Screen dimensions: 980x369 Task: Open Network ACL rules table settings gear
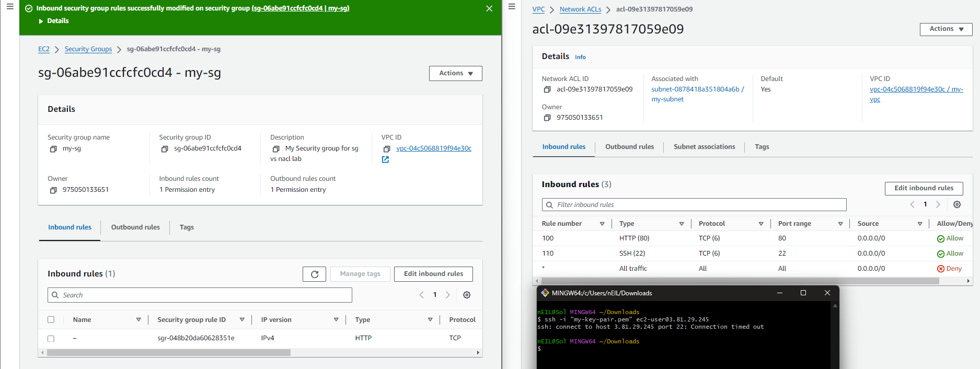tap(957, 204)
